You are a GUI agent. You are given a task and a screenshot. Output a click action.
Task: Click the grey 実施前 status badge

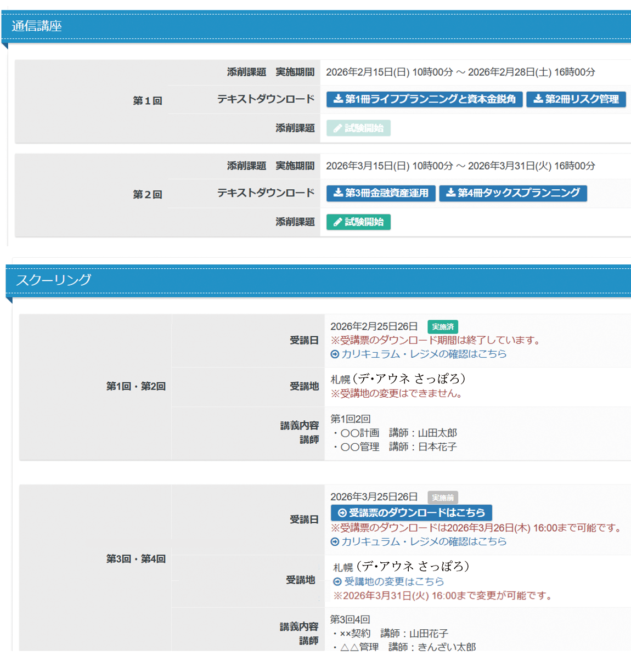point(442,498)
